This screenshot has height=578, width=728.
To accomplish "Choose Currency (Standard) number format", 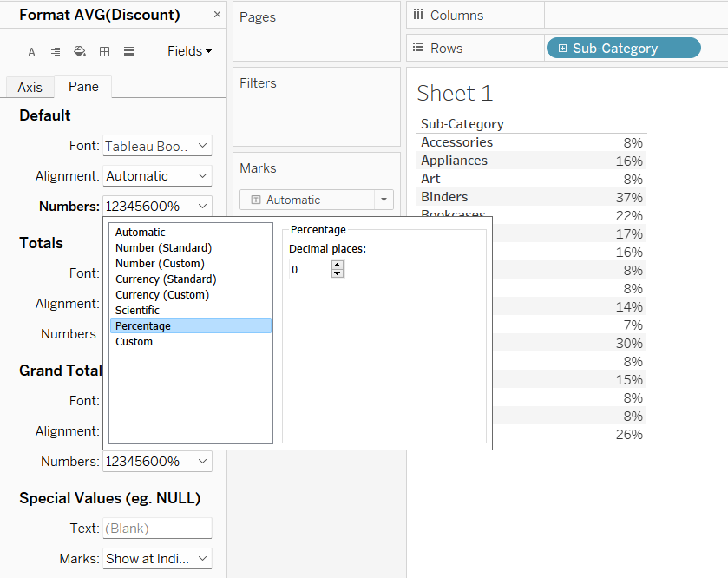I will point(166,279).
